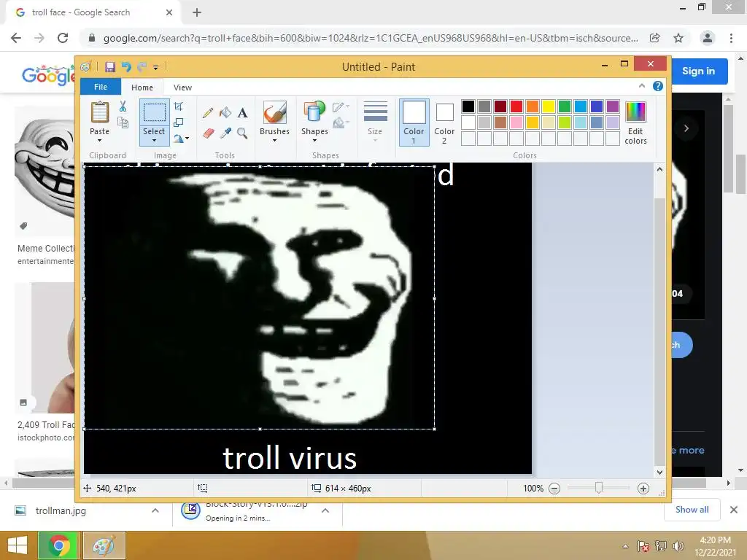Open the Paste dropdown arrow

(99, 141)
